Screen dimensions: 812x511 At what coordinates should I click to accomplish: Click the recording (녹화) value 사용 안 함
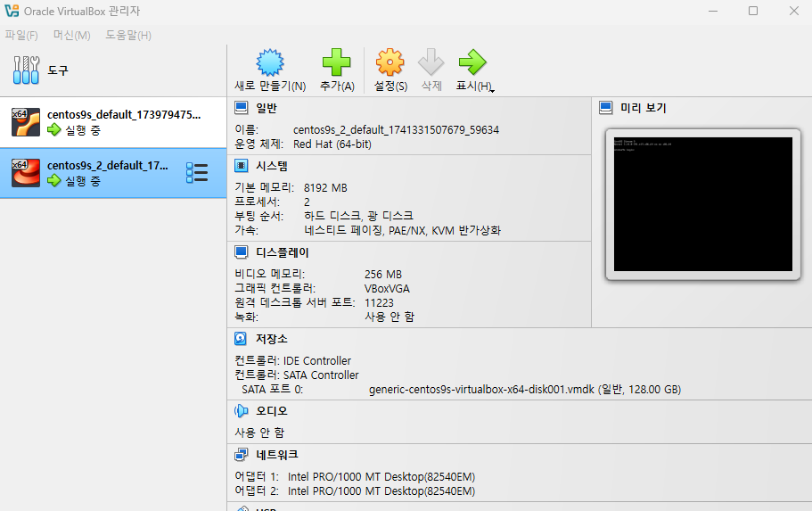pos(390,317)
